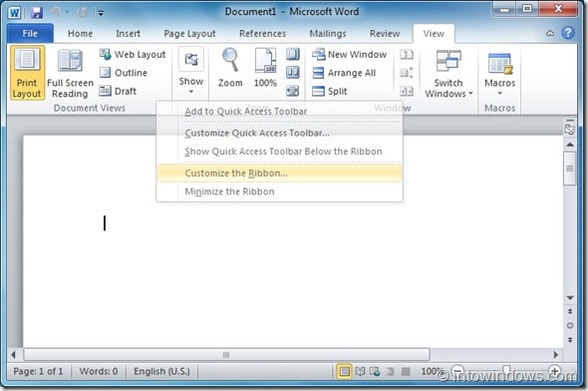Viewport: 588px width, 391px height.
Task: Click vertical scrollbar down arrow
Action: click(x=570, y=298)
